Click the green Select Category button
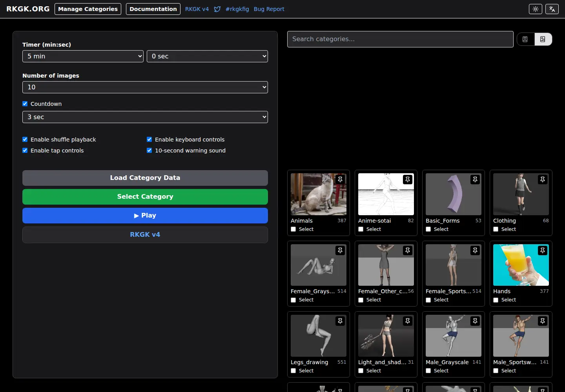The image size is (565, 392). 145,197
